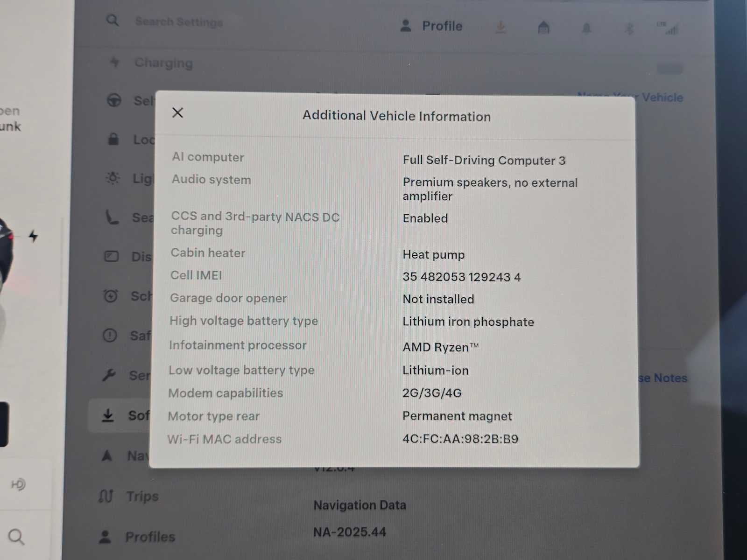Screen dimensions: 747x560
Task: Tap the software download arrow icon at top
Action: coord(500,27)
